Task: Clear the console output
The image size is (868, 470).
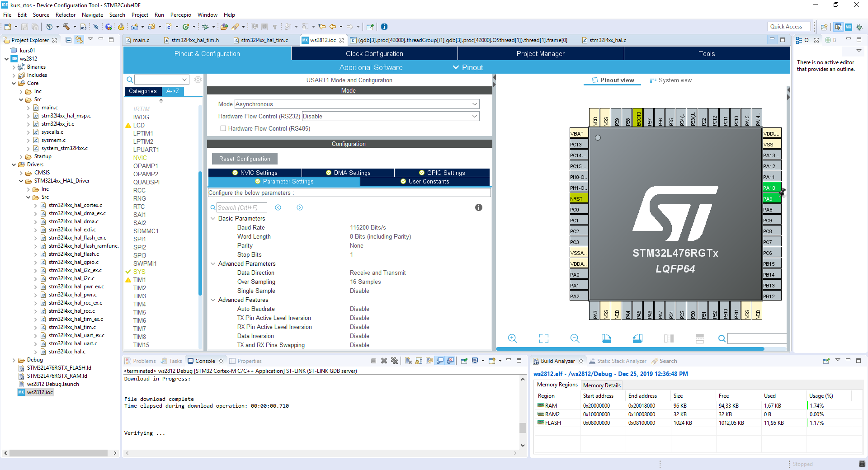Action: point(408,361)
